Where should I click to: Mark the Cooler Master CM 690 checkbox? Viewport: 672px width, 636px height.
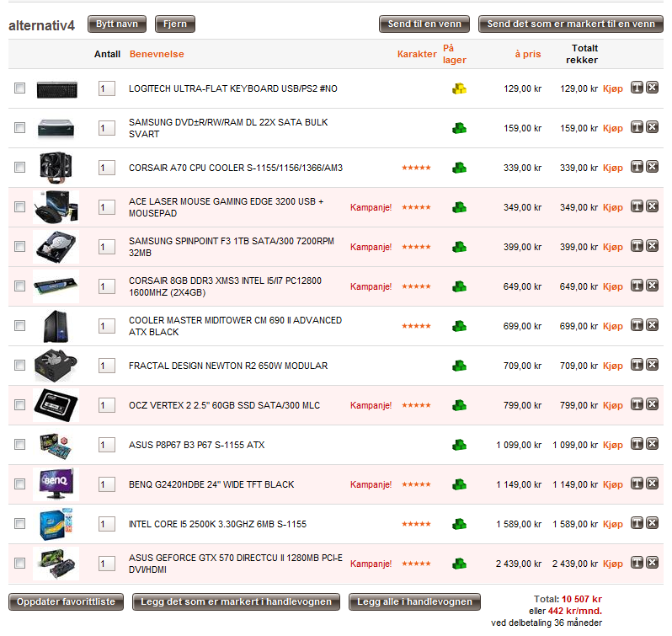click(19, 326)
